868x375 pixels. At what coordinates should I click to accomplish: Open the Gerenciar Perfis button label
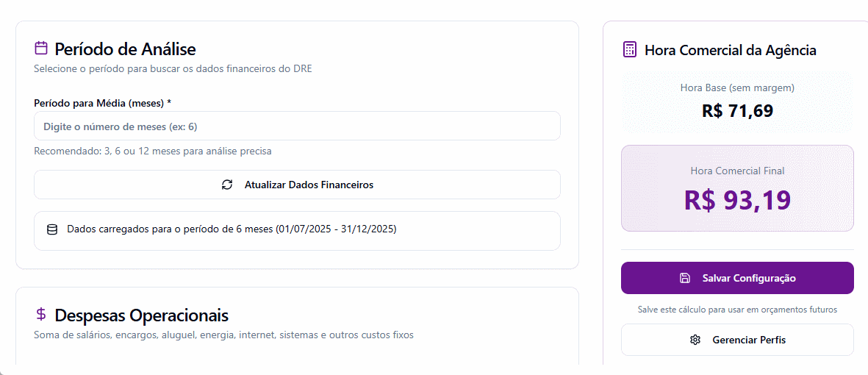point(749,340)
